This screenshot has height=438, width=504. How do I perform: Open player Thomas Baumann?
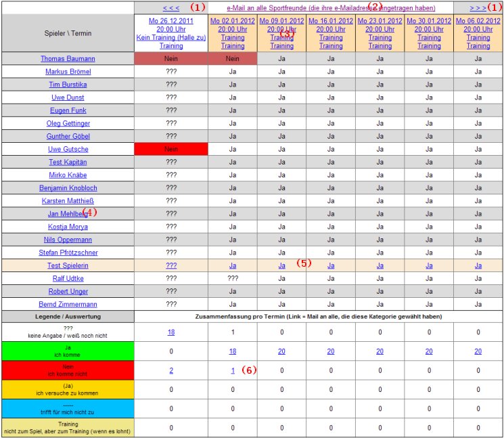(x=68, y=58)
